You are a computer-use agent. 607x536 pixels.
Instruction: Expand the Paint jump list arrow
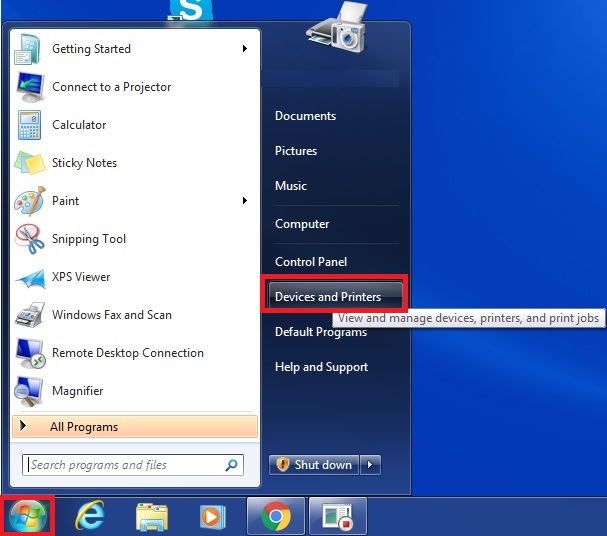pyautogui.click(x=245, y=201)
